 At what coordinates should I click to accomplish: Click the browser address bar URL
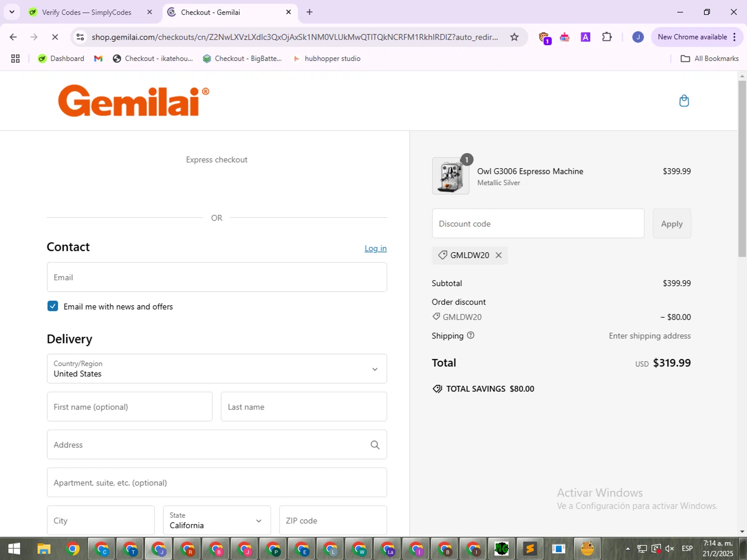(x=295, y=37)
